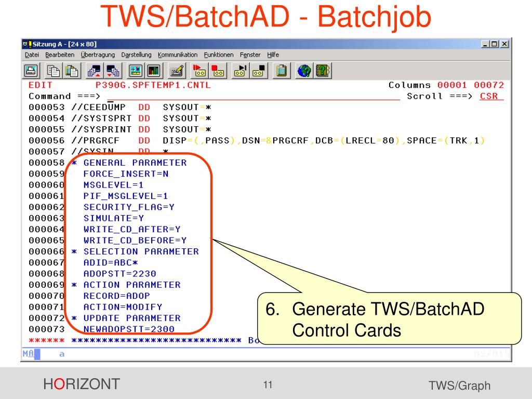Click the ACTION=MODIFY line
This screenshot has height=399, width=532.
[123, 307]
